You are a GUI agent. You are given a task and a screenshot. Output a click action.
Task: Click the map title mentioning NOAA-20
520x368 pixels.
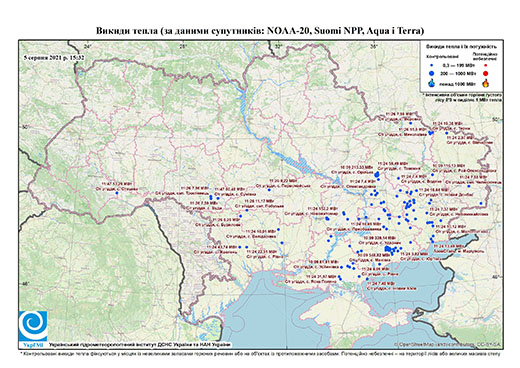[x=260, y=31]
